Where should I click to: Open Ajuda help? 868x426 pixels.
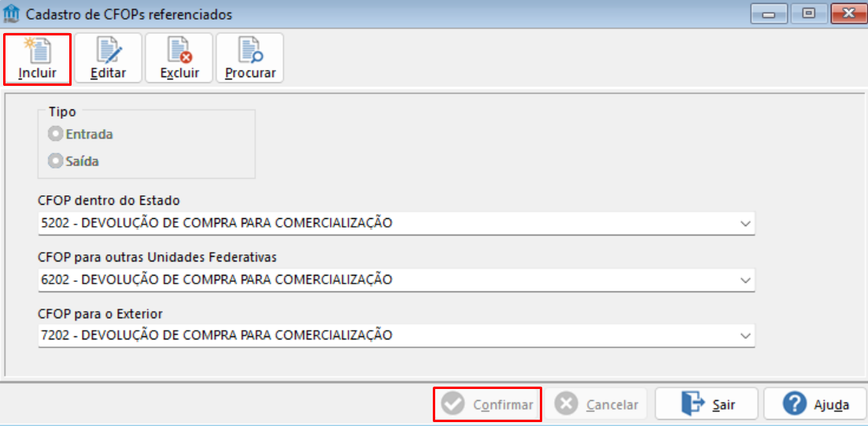pyautogui.click(x=814, y=405)
